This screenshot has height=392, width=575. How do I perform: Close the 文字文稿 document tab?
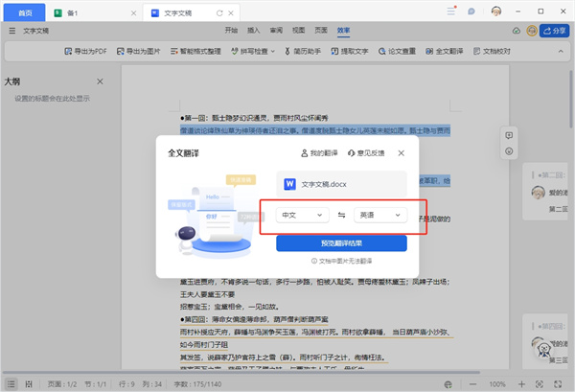click(231, 13)
